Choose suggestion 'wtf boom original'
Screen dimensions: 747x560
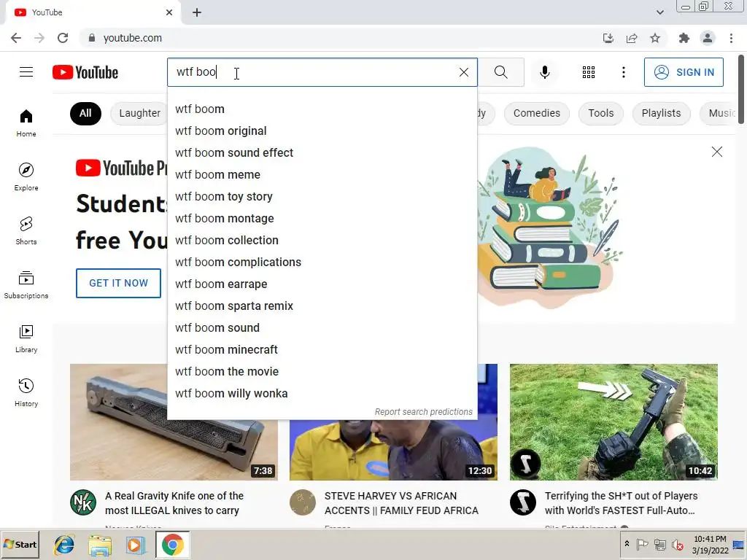(x=322, y=131)
